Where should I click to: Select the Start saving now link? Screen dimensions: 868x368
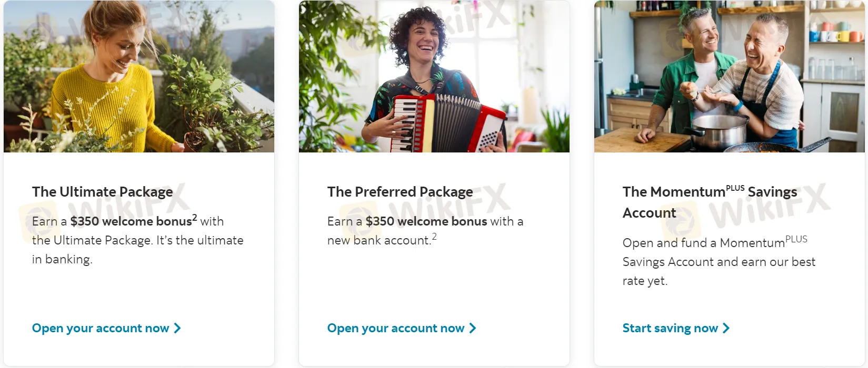tap(670, 328)
